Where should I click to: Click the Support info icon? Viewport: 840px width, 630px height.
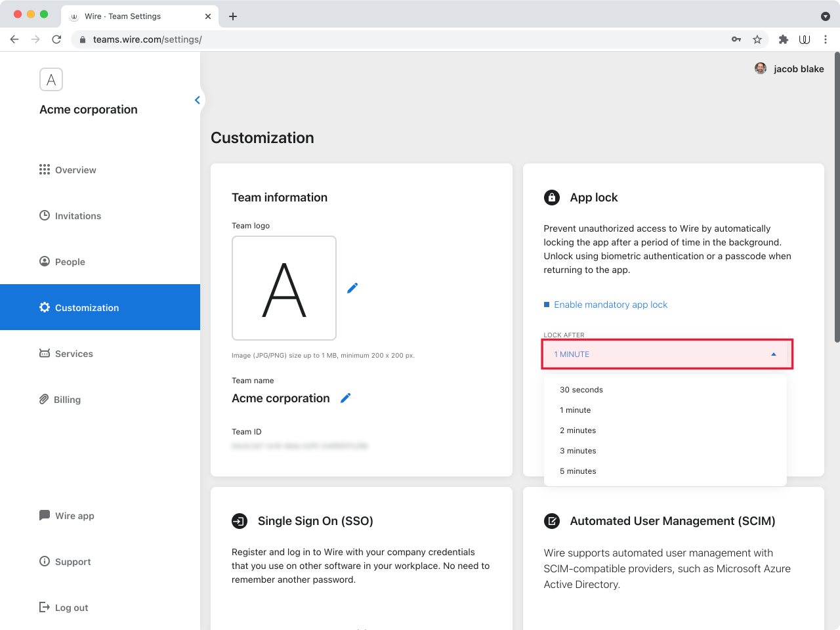45,561
